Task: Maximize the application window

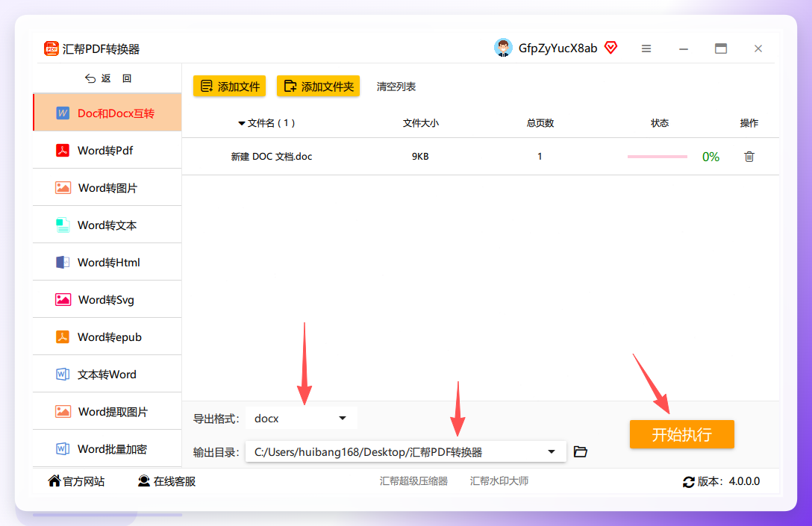Action: [721, 48]
